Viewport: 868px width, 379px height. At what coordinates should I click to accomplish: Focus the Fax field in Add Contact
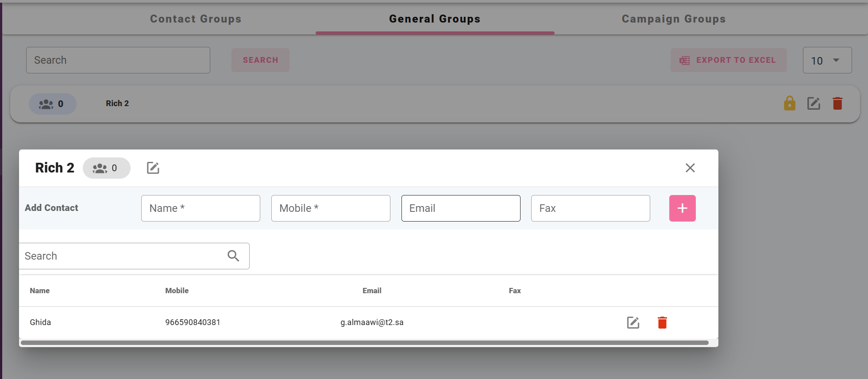[x=590, y=208]
